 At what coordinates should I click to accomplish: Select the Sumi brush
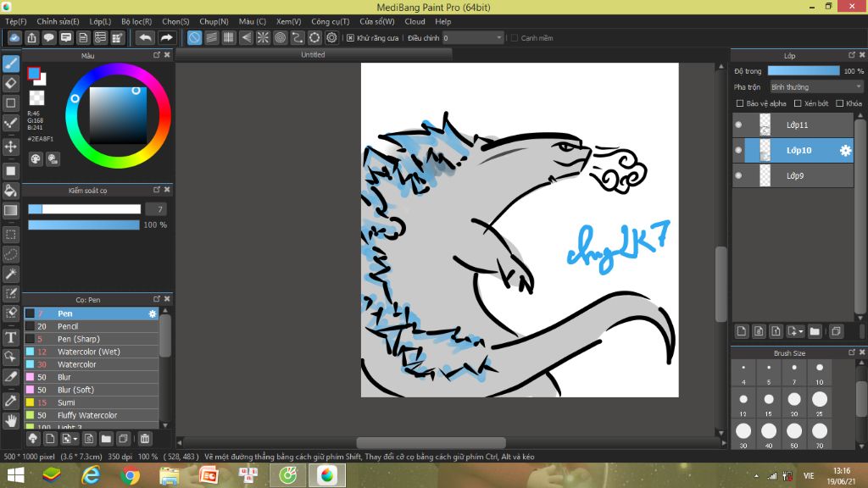coord(92,402)
